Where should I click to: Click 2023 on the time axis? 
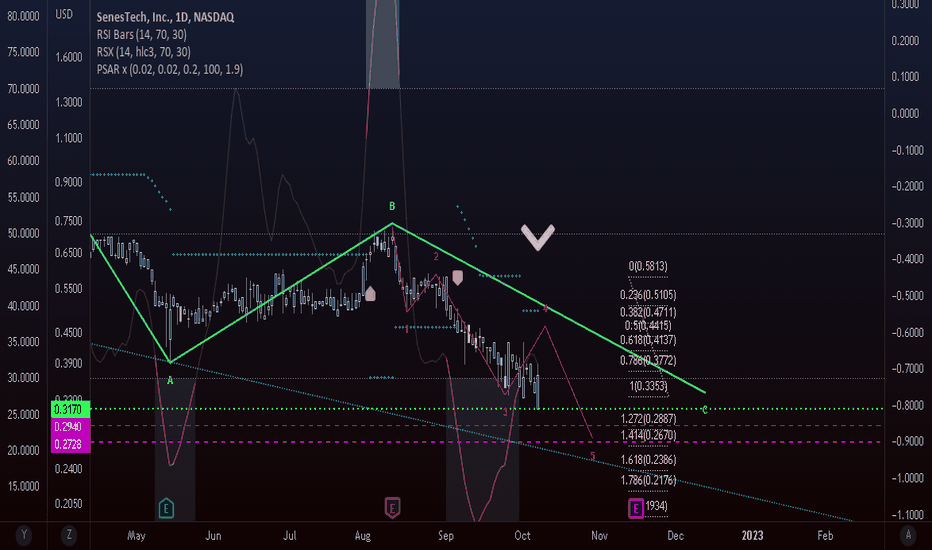pyautogui.click(x=752, y=535)
